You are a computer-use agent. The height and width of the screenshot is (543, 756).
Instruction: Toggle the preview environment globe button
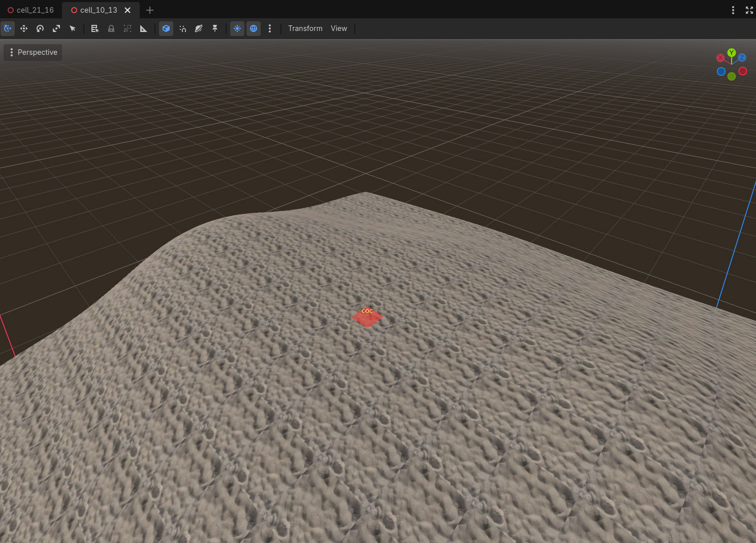254,28
